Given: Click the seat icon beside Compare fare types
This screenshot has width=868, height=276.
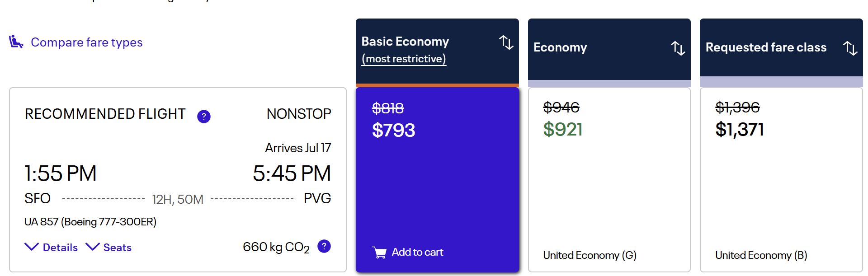Looking at the screenshot, I should (16, 42).
